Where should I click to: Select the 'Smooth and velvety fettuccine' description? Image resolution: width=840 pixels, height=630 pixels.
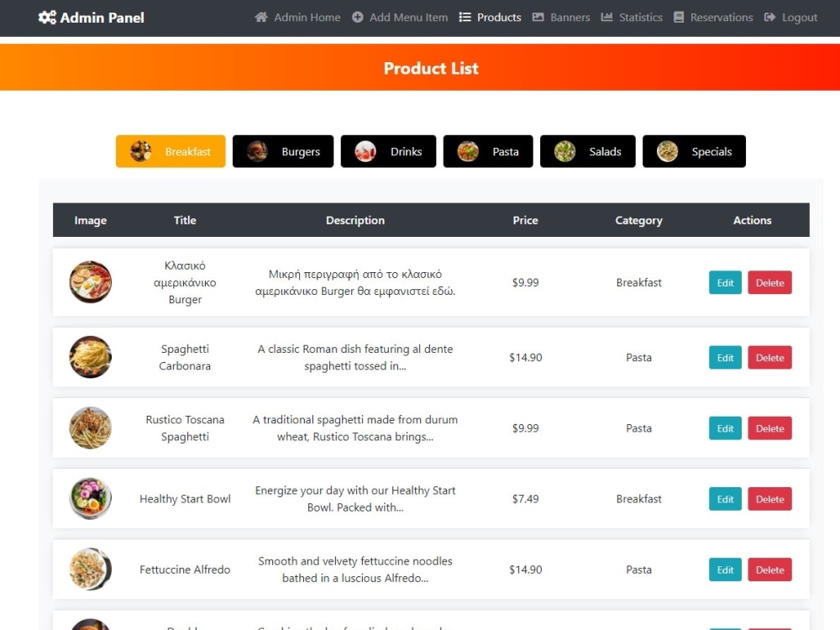[355, 570]
